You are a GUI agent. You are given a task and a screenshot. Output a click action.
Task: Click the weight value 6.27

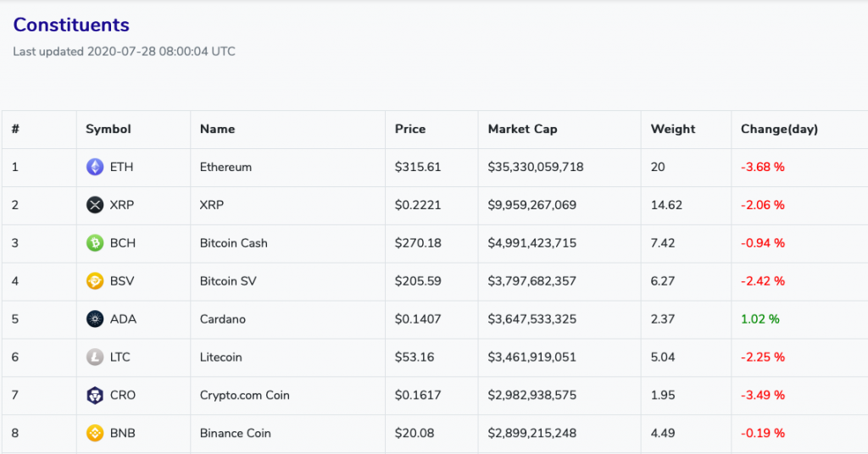663,281
